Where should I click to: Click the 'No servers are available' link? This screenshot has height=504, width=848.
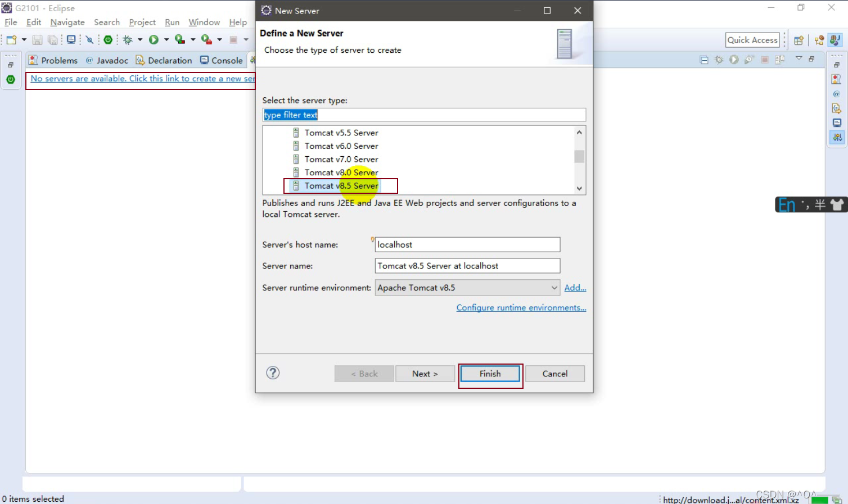(142, 79)
